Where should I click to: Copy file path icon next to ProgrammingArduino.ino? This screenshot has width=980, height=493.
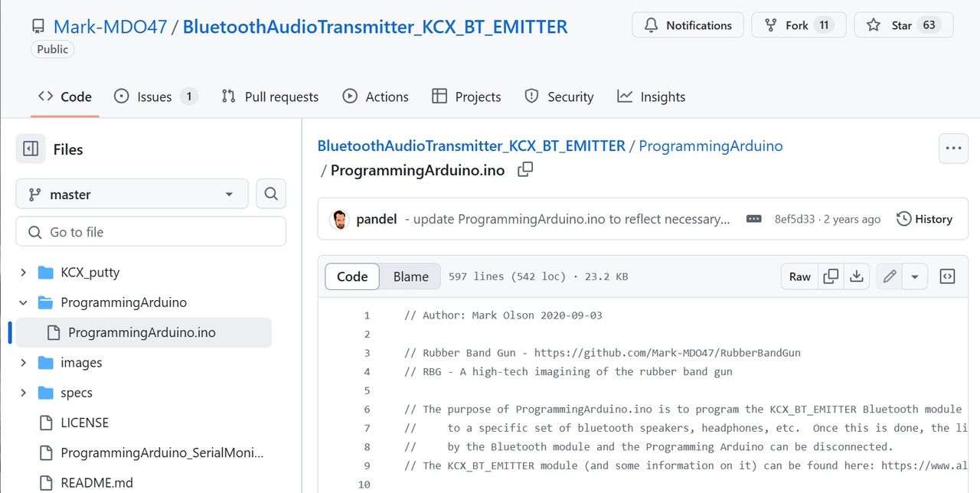525,170
